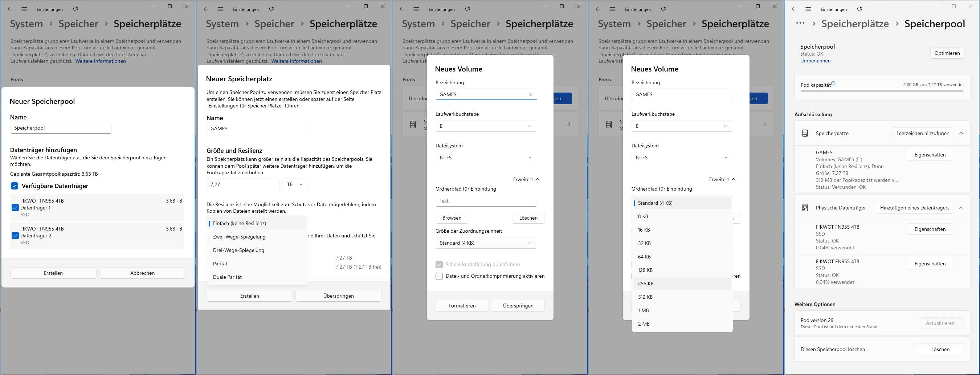Click the Name field containing Speicherpool
This screenshot has width=980, height=375.
61,128
